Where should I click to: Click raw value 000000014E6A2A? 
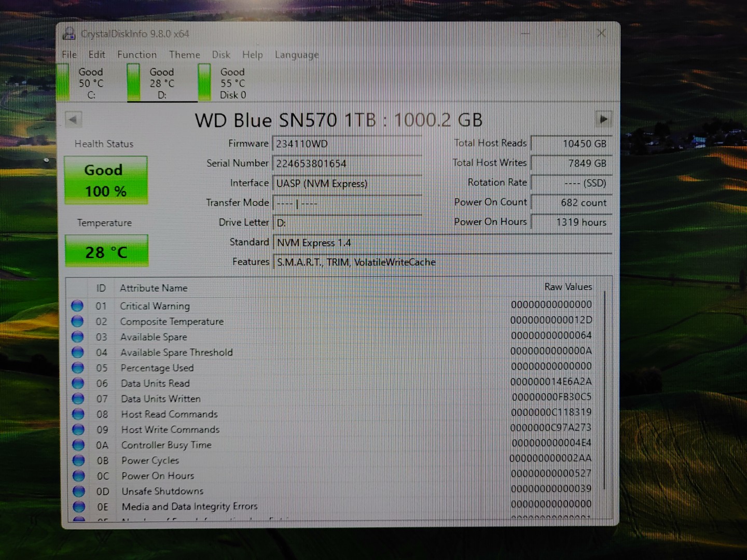(551, 381)
